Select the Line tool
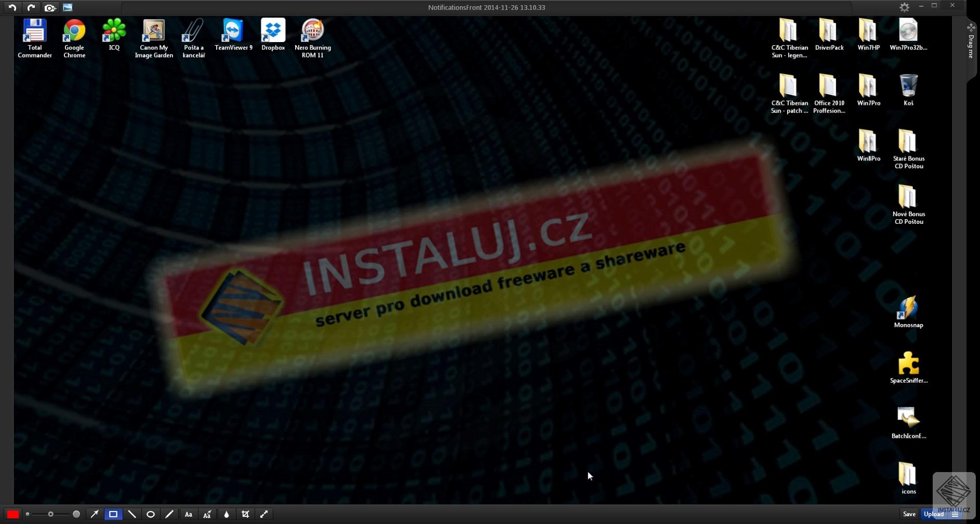 point(132,514)
